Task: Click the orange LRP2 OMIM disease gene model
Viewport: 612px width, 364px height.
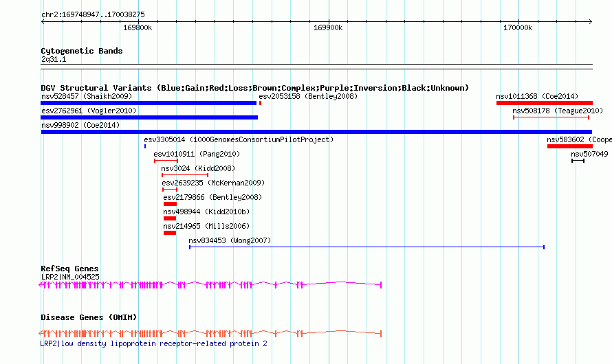Action: (210, 334)
